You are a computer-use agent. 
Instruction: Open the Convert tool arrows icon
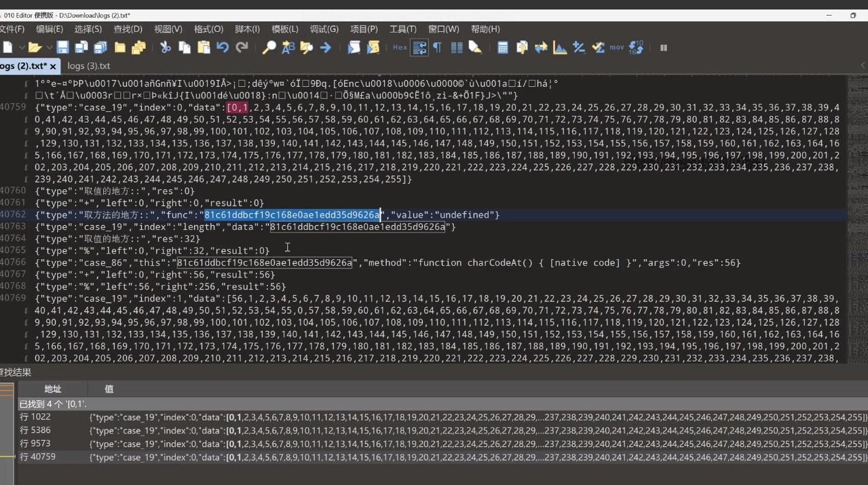pyautogui.click(x=541, y=47)
